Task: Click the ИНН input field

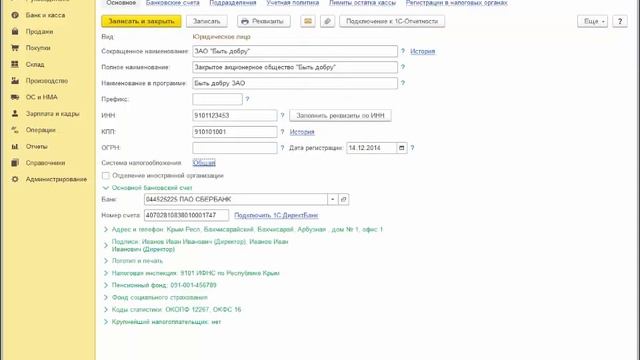Action: [x=235, y=116]
